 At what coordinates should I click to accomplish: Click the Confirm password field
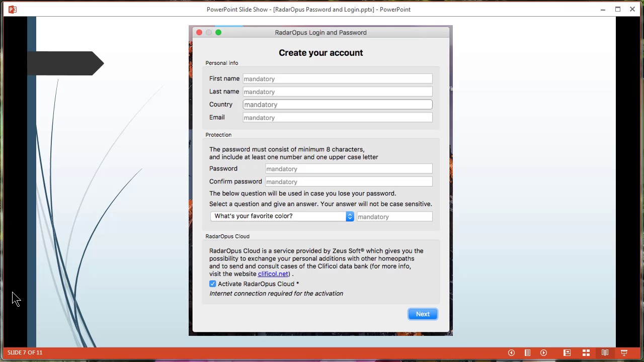[x=349, y=182]
